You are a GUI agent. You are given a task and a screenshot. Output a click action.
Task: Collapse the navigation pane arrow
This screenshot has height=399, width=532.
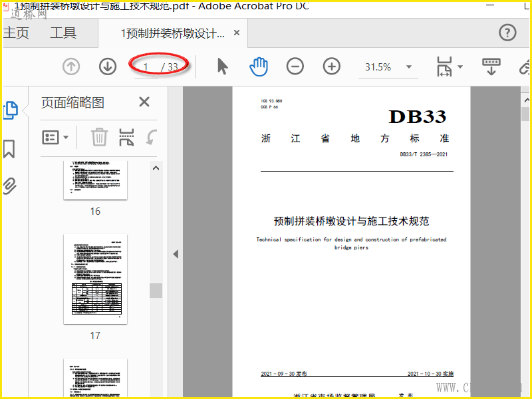176,254
